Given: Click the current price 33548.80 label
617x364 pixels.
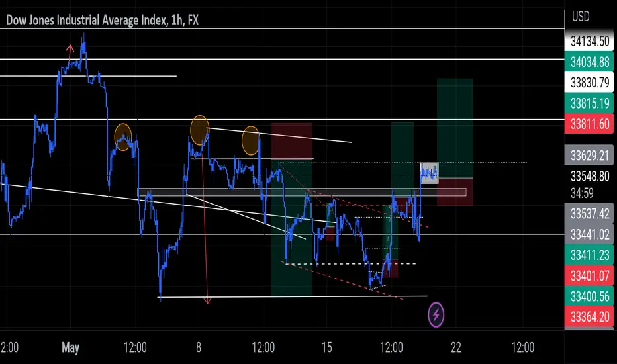Looking at the screenshot, I should pyautogui.click(x=589, y=176).
